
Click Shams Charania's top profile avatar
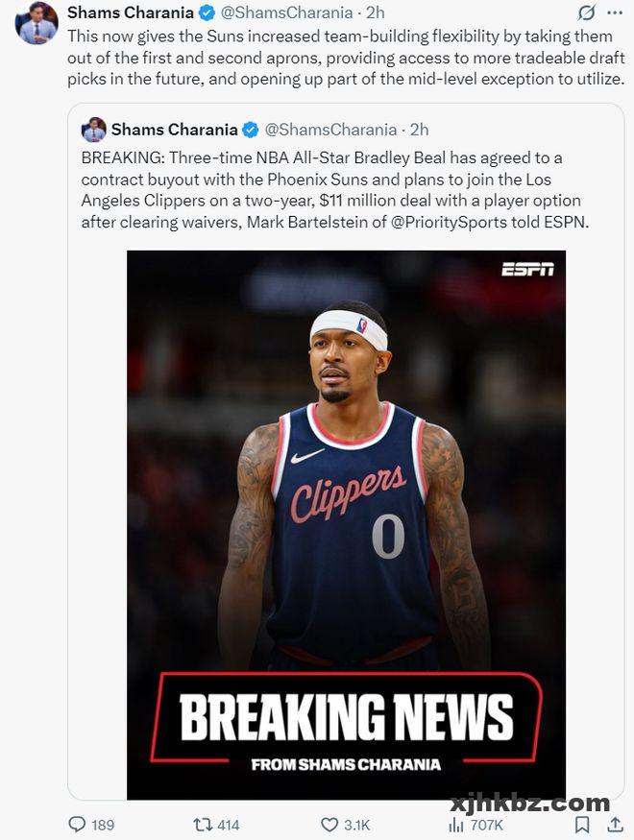point(36,24)
